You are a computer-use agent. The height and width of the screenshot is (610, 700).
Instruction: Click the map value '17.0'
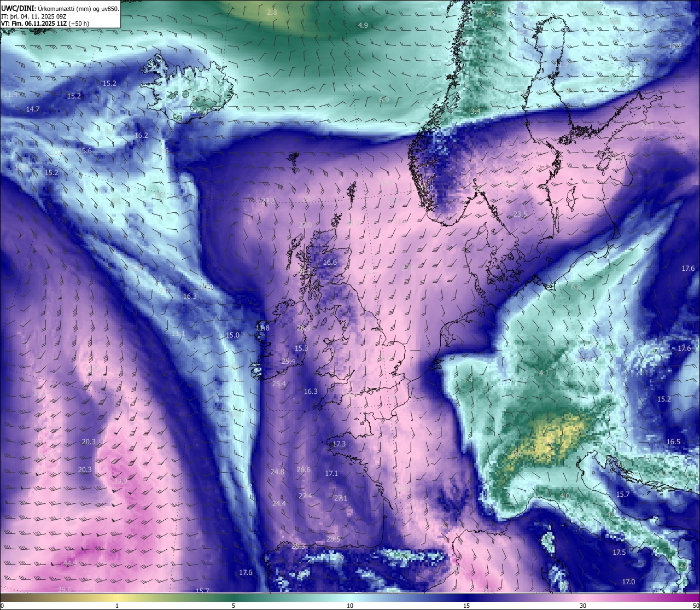(x=629, y=582)
